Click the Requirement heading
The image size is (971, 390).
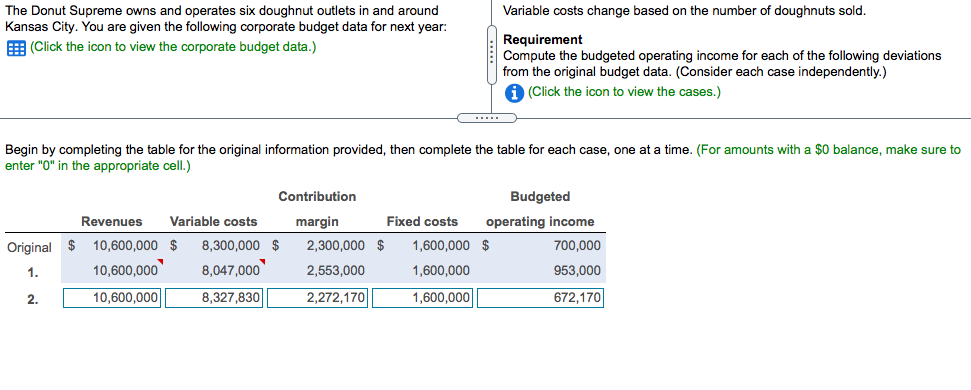(542, 40)
